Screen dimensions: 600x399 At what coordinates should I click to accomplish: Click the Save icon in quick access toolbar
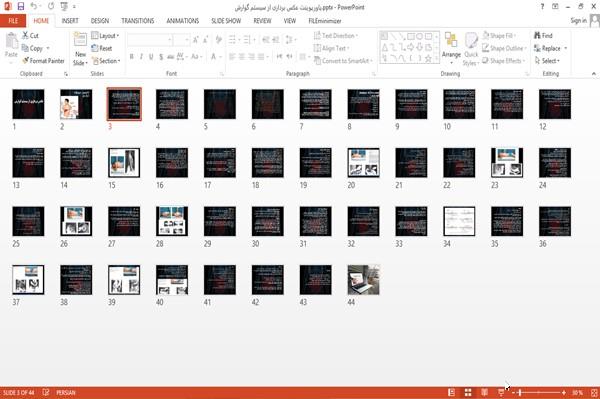click(21, 6)
